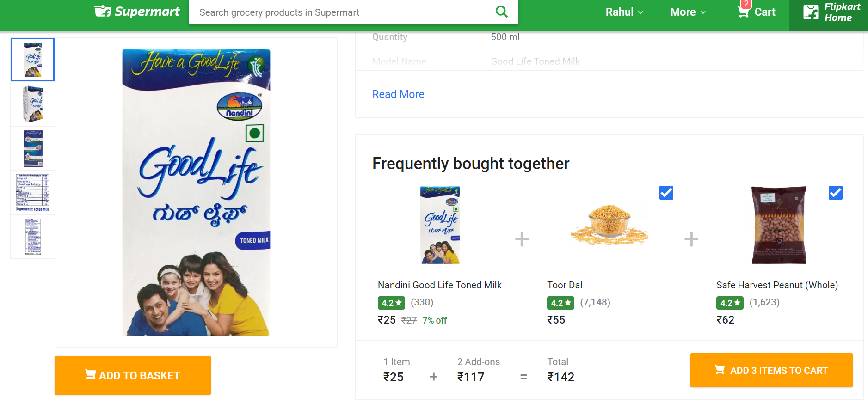Screen dimensions: 868x403
Task: Open Safe Harvest Peanut (Whole) link
Action: (x=777, y=285)
